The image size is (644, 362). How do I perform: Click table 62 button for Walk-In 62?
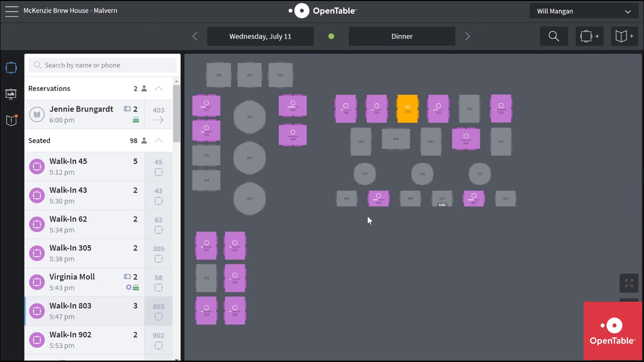pos(158,224)
